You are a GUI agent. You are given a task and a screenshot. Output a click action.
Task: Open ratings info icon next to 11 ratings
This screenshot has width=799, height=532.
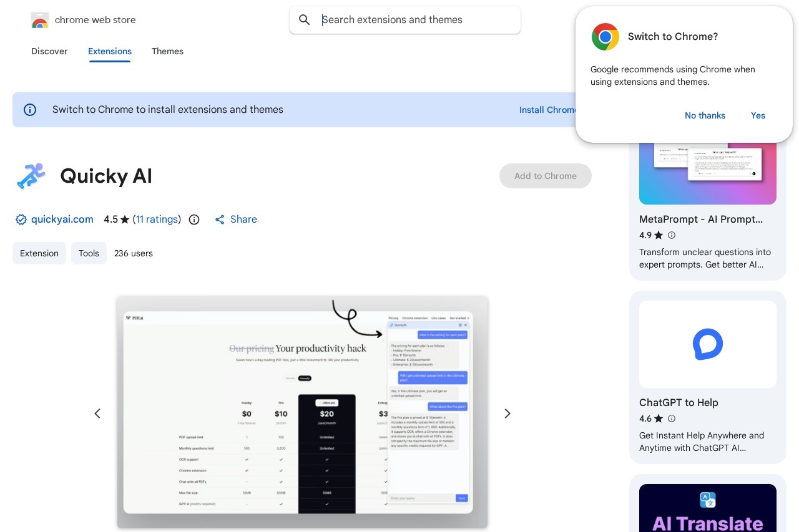point(194,220)
